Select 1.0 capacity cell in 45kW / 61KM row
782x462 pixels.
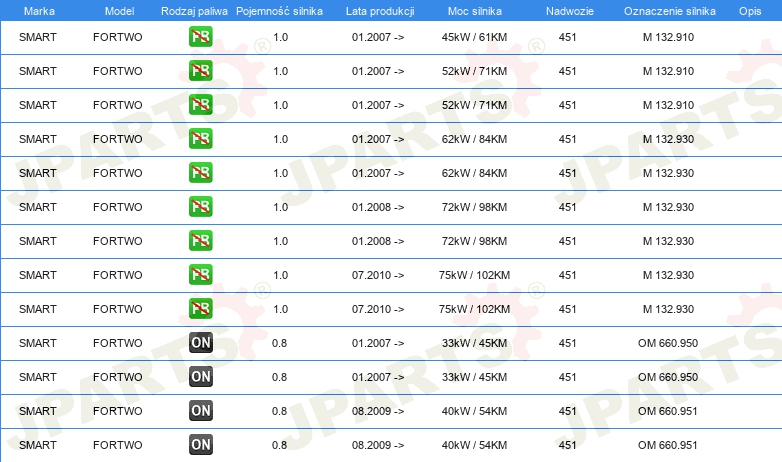point(281,37)
